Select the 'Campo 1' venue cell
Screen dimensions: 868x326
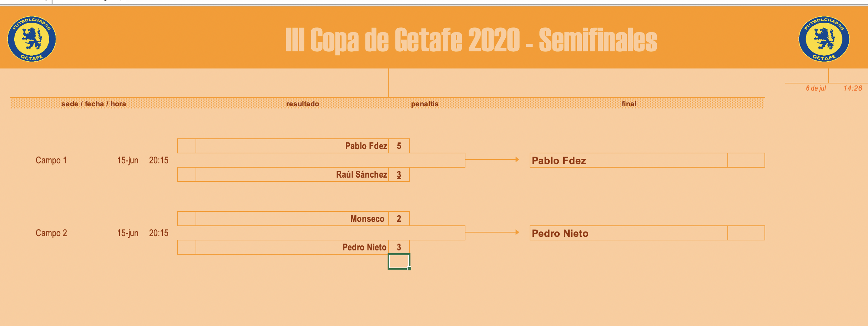pos(51,161)
